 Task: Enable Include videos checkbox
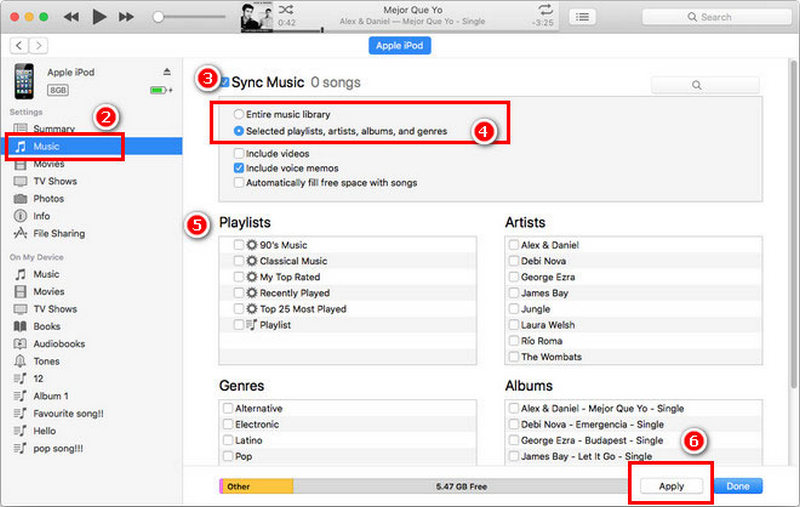click(x=238, y=153)
